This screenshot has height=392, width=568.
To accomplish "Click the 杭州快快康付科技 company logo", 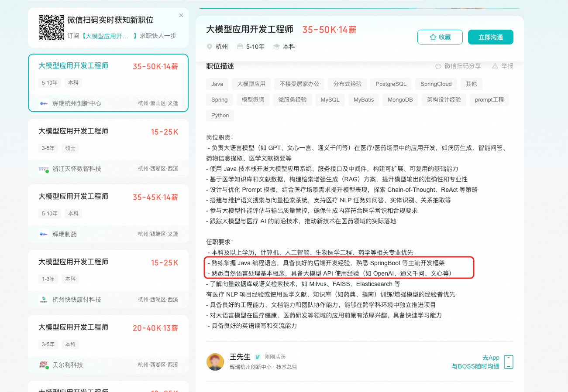I will pos(44,300).
